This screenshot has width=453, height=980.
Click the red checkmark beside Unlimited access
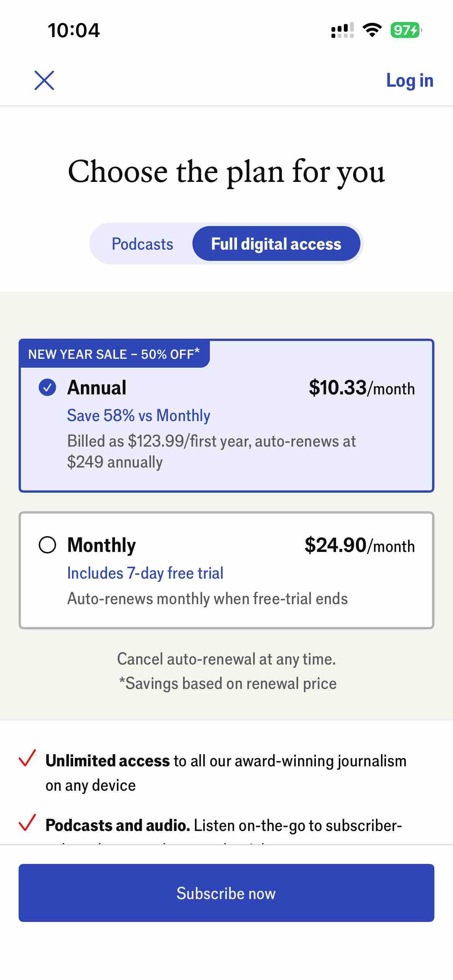coord(27,758)
